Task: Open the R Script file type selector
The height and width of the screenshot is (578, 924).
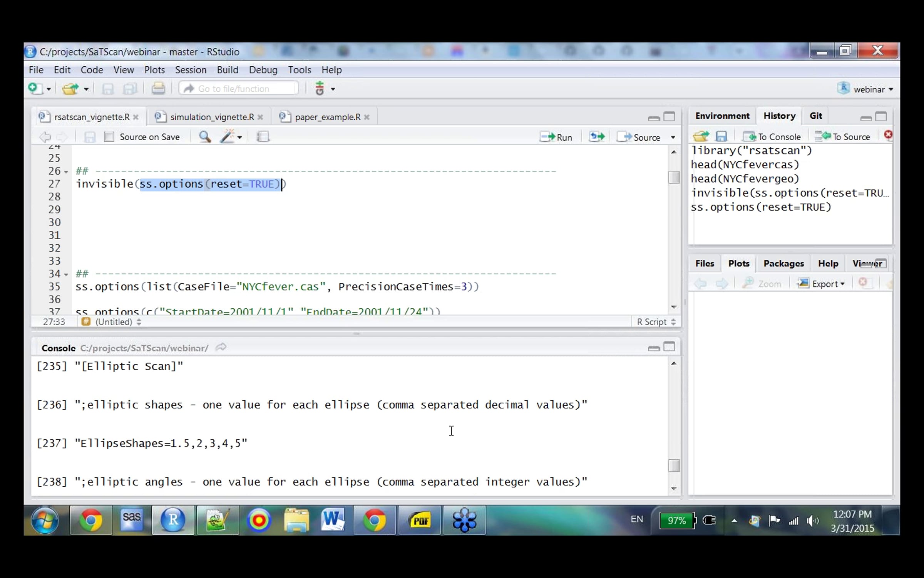Action: [x=656, y=322]
